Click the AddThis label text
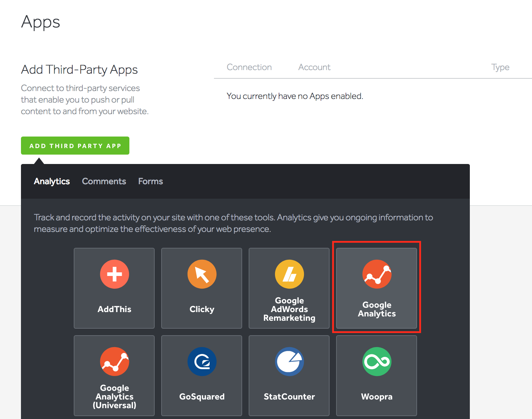Screen dimensions: 532x419 [115, 309]
